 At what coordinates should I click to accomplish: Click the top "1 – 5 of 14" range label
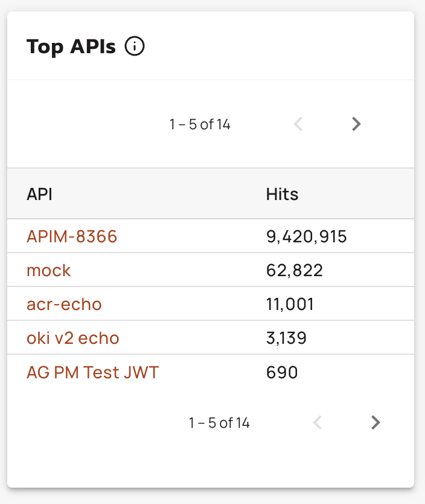200,124
